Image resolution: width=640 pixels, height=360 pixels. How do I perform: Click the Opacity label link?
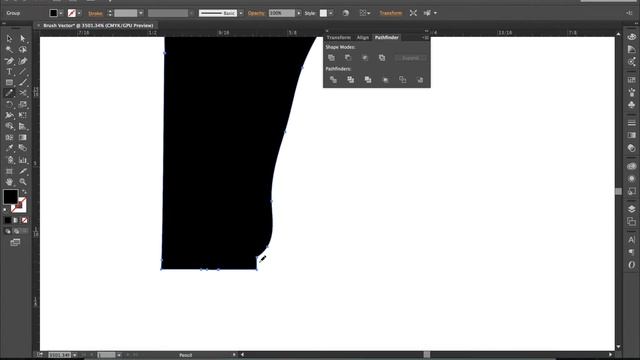[x=256, y=13]
